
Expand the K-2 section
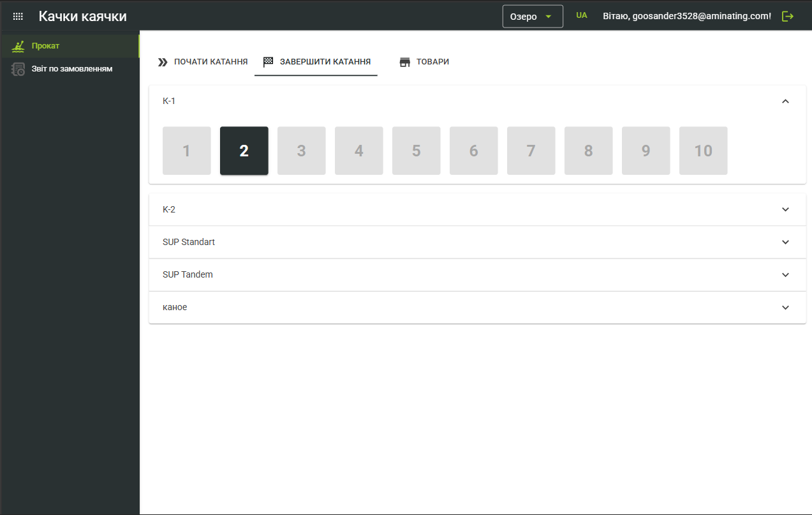point(785,209)
